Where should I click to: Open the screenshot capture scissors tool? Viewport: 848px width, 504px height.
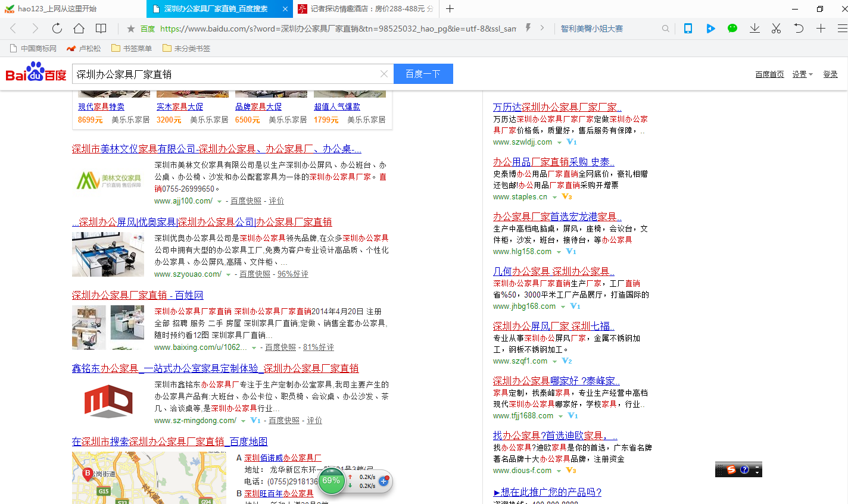[776, 28]
